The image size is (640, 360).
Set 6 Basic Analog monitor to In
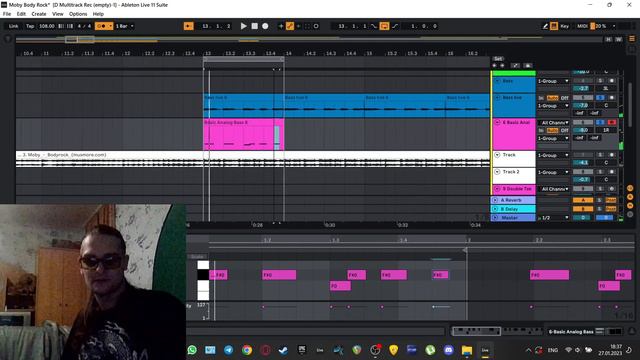click(x=541, y=131)
